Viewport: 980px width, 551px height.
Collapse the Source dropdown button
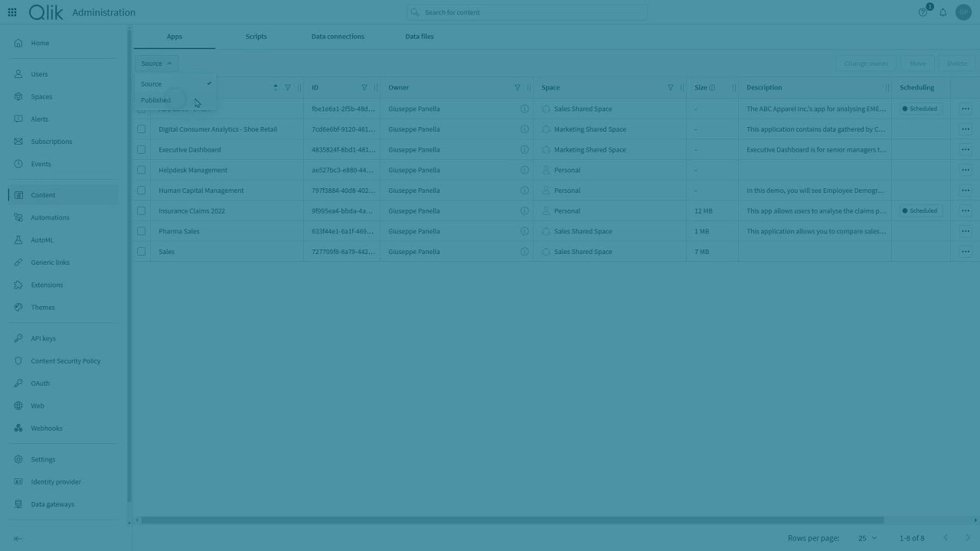157,64
